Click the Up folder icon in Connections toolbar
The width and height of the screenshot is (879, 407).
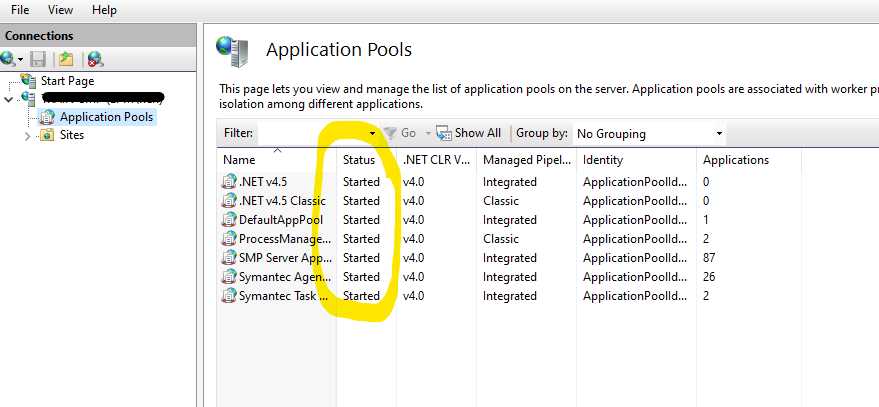[x=66, y=59]
